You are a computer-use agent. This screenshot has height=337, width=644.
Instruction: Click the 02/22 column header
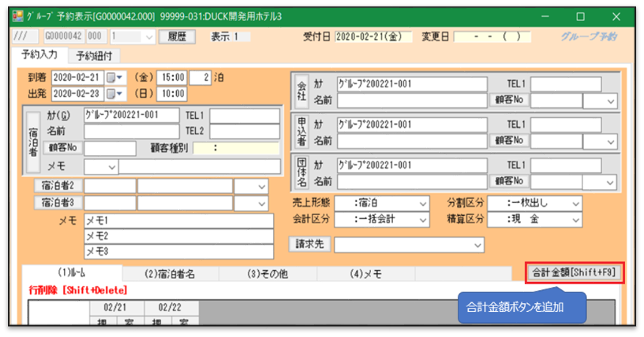171,308
